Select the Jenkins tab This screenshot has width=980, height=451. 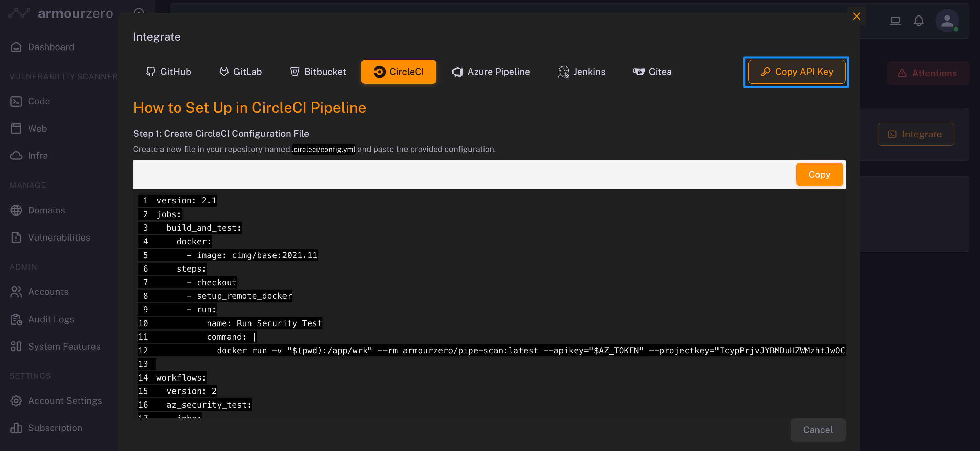coord(581,71)
